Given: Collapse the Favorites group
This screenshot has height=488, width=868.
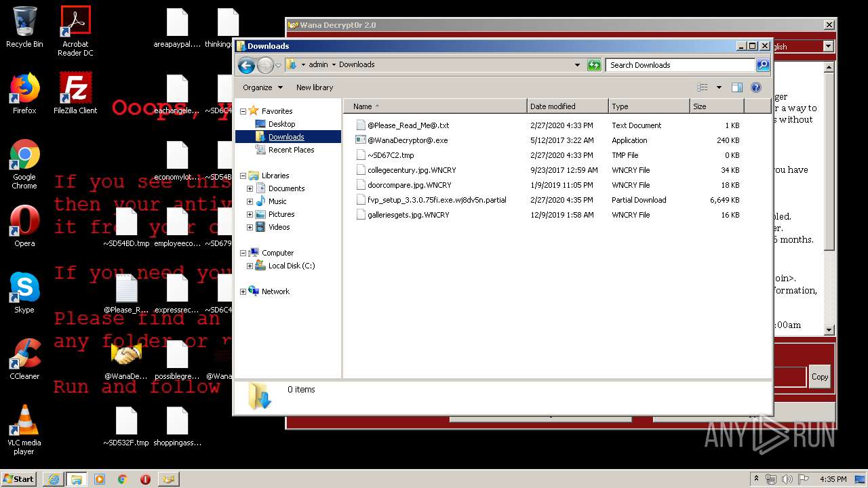Looking at the screenshot, I should [x=243, y=111].
